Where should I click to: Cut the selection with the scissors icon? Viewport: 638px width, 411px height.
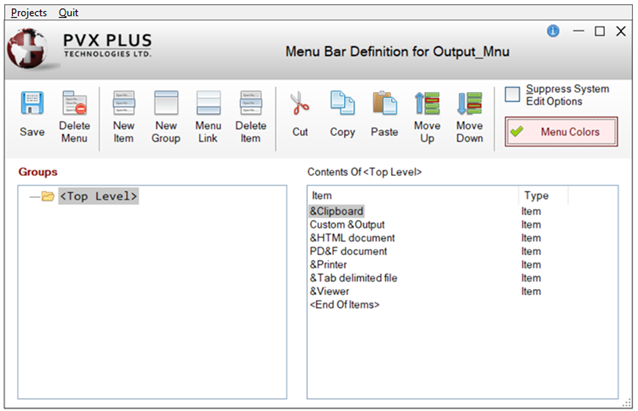click(300, 105)
